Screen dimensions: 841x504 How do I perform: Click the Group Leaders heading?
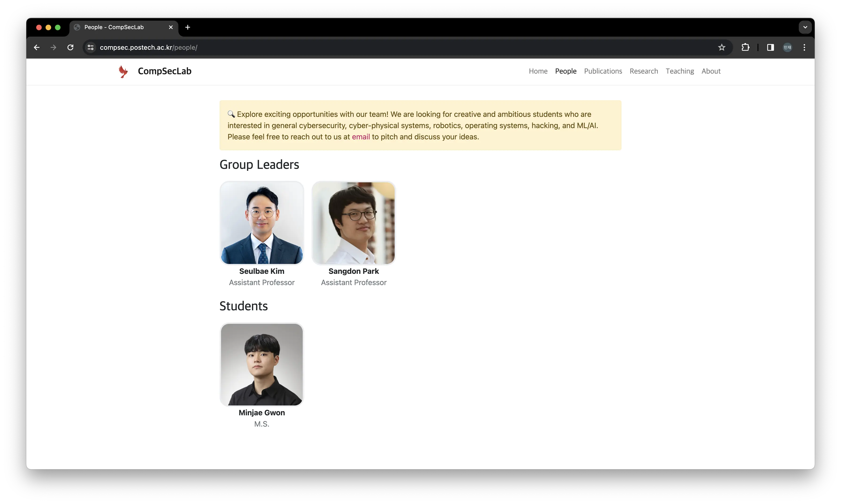click(259, 164)
